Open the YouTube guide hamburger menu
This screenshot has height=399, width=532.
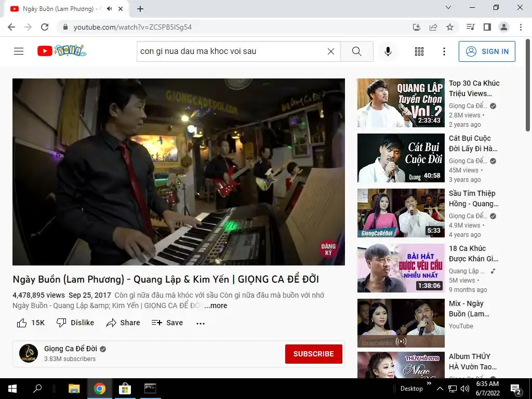coord(19,51)
